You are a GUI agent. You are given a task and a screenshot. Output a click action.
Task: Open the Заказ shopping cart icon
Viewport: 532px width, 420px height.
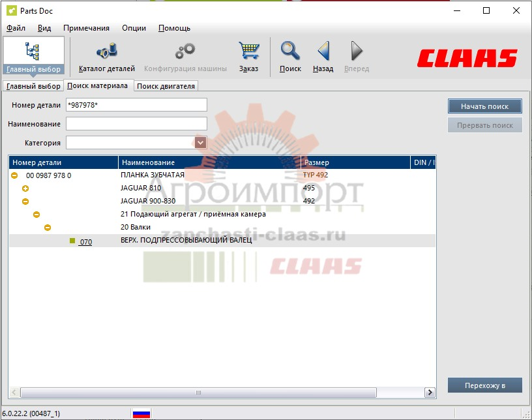coord(248,51)
